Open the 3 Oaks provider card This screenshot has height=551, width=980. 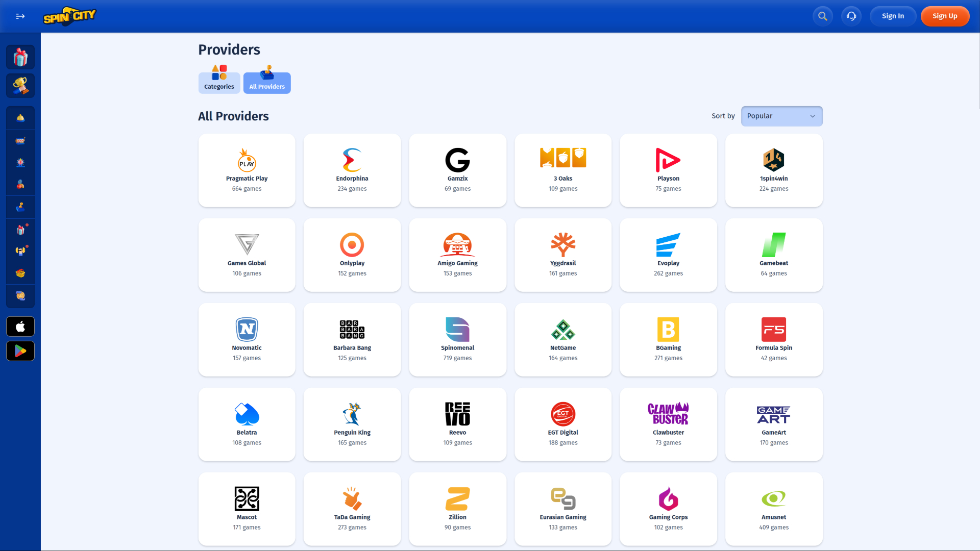563,170
